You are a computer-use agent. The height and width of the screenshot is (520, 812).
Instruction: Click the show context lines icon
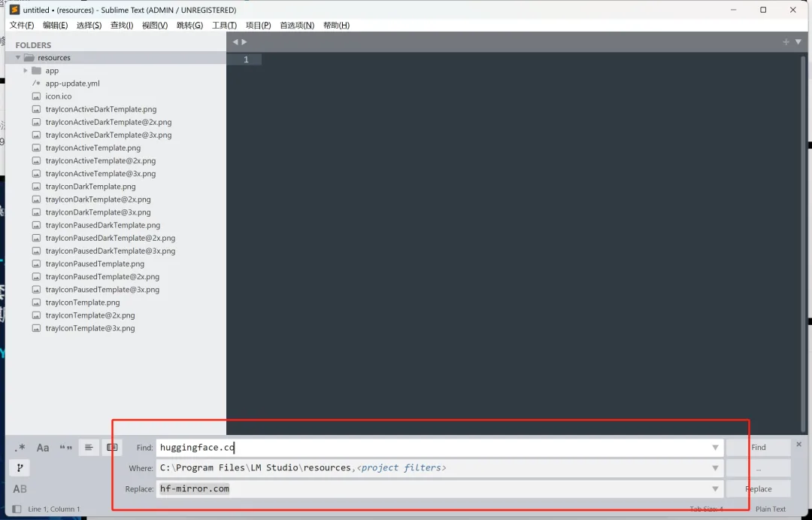pyautogui.click(x=89, y=448)
